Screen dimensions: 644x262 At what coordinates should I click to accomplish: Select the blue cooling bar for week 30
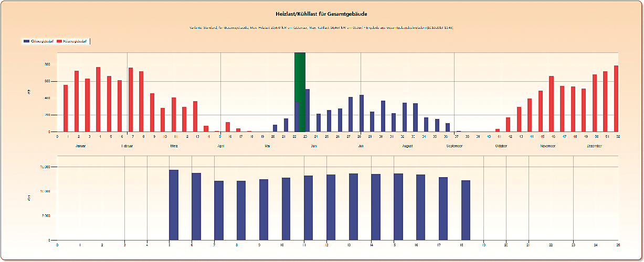(x=383, y=116)
